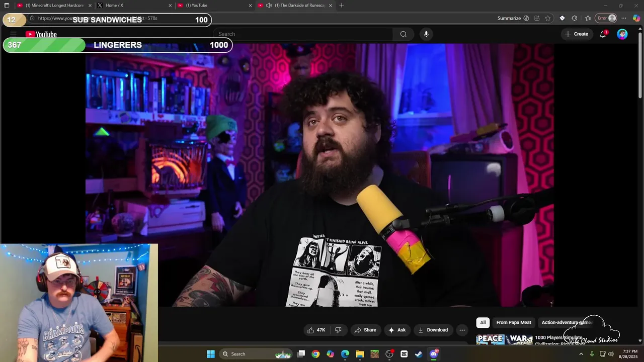
Task: Open more actions ellipsis under the video
Action: coord(462,330)
